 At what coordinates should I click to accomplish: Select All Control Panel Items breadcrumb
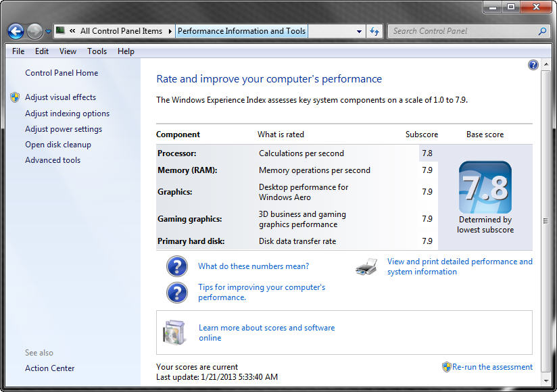click(x=121, y=31)
